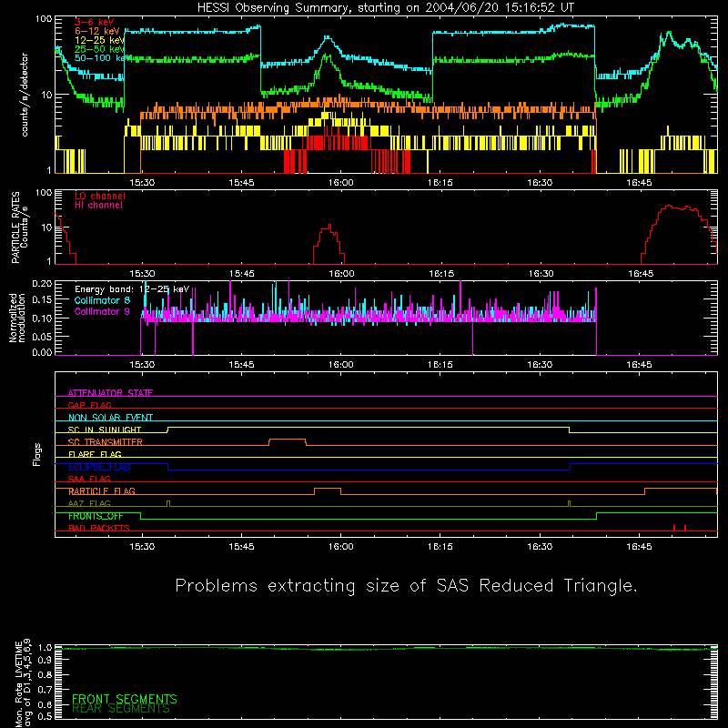Click the particle rate peak near 16:00

click(329, 227)
